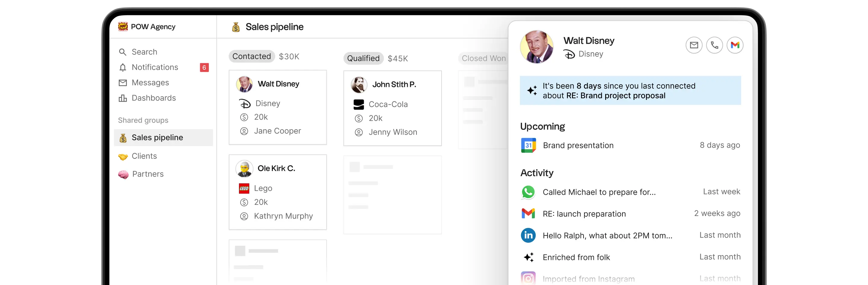Click the red notifications badge showing 6
The image size is (868, 285).
tap(204, 68)
